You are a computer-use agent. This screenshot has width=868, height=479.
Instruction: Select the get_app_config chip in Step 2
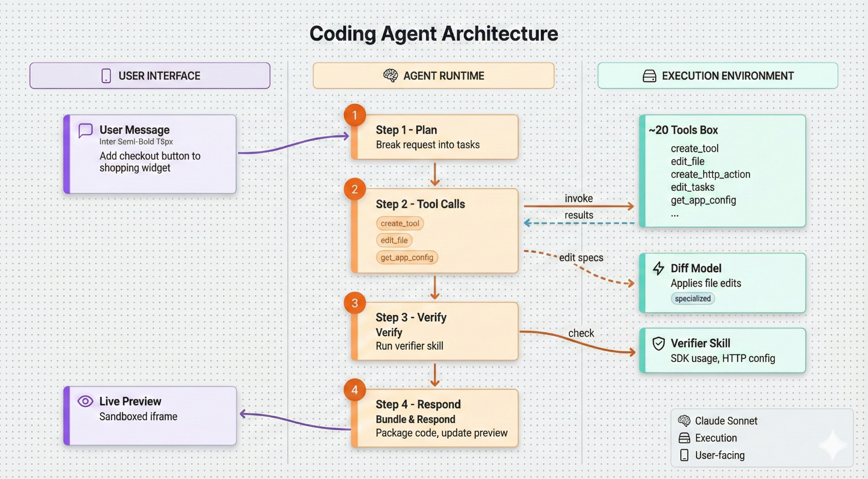point(407,257)
